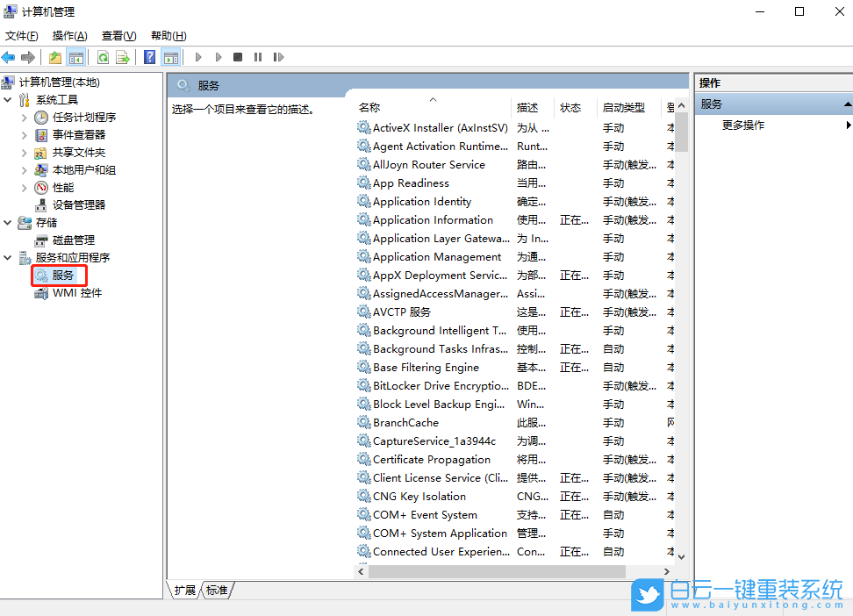Export the list using the export icon
This screenshot has height=616, width=853.
pos(121,56)
